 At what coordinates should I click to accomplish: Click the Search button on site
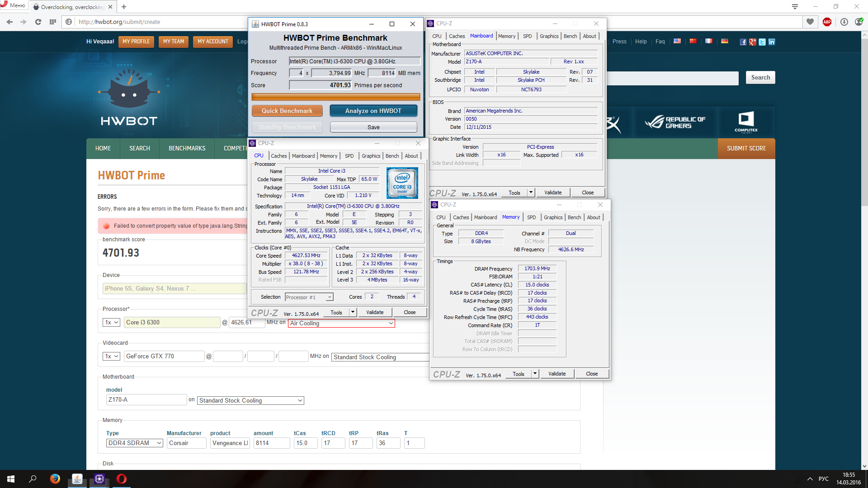tap(760, 78)
